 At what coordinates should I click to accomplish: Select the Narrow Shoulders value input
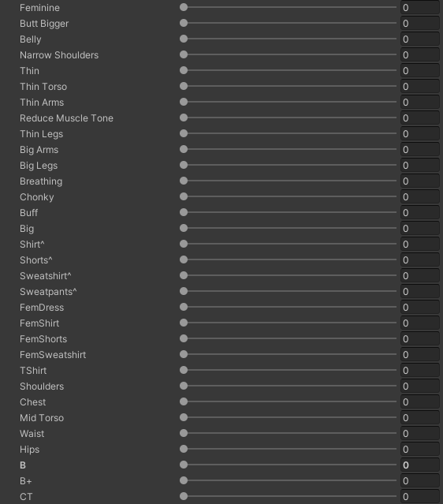(419, 55)
